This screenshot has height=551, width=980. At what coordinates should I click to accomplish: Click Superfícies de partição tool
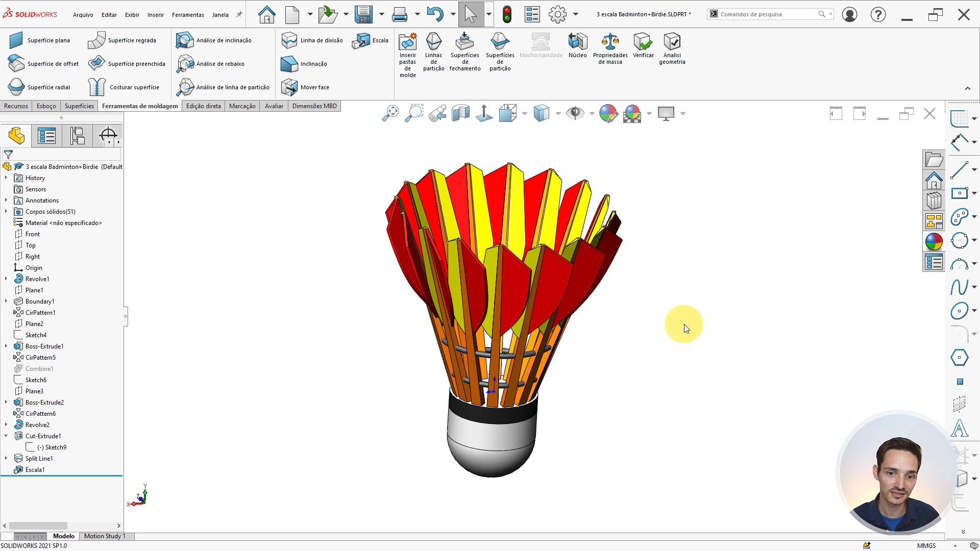pos(500,52)
